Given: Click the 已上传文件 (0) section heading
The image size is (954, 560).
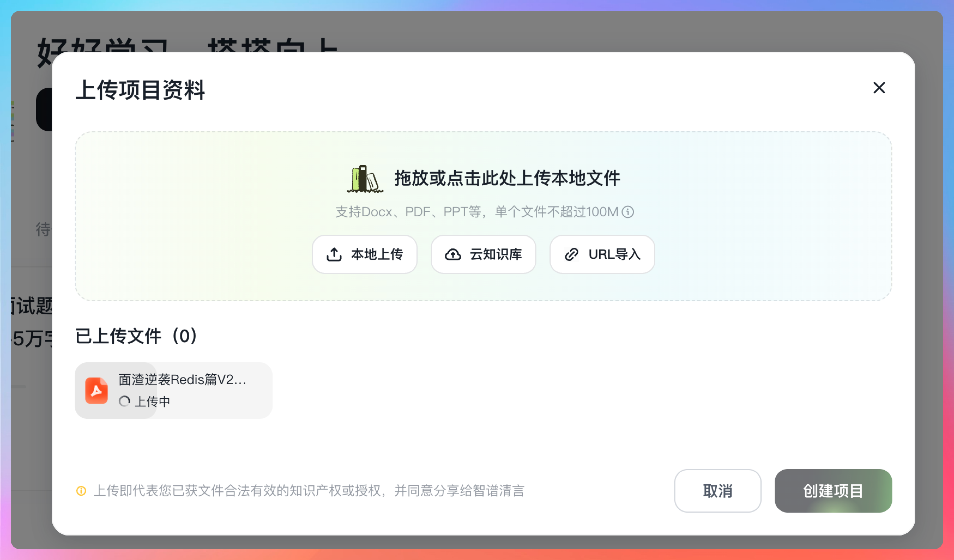Looking at the screenshot, I should tap(136, 336).
